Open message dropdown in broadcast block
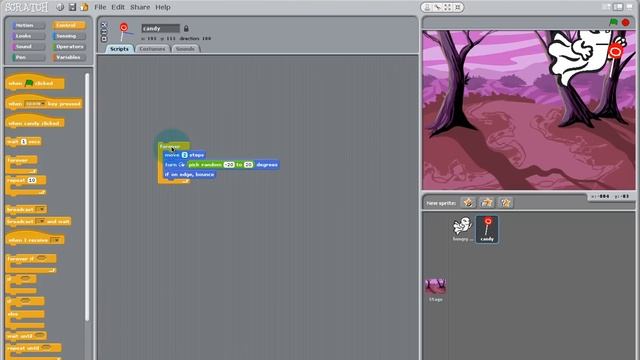 (x=40, y=209)
